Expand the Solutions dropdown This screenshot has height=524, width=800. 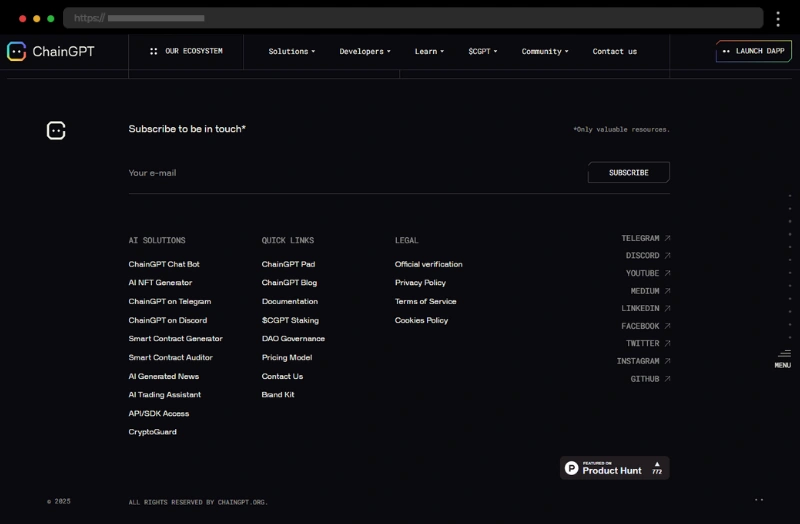292,52
